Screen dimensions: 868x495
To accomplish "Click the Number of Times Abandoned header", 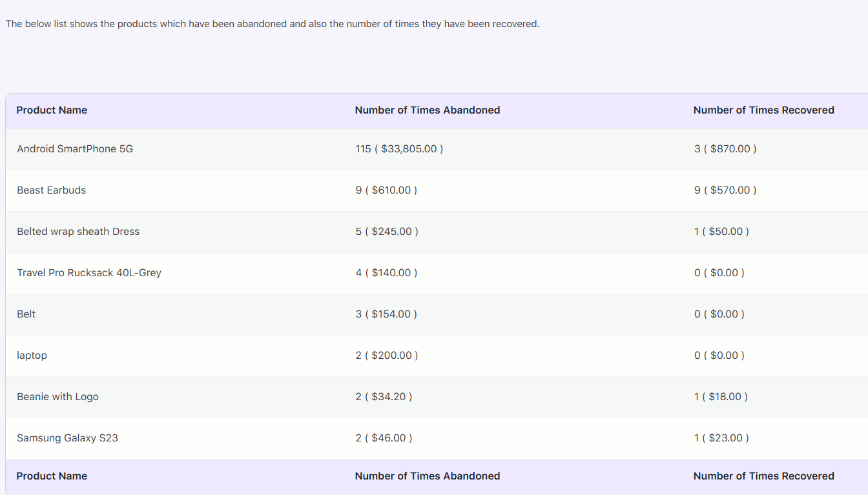I will coord(428,110).
